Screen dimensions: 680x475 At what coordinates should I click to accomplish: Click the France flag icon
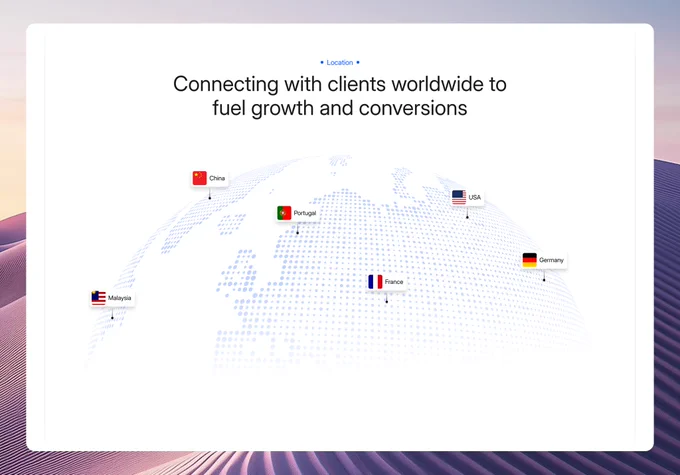coord(375,282)
